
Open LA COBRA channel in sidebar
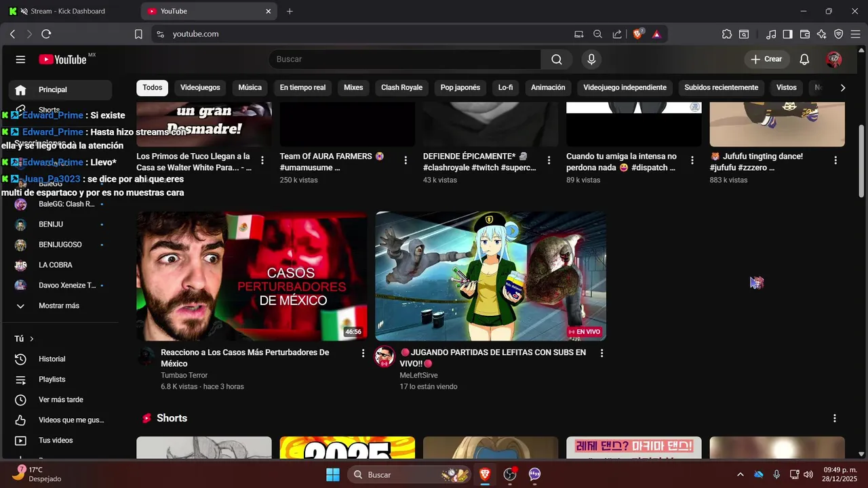click(x=60, y=265)
